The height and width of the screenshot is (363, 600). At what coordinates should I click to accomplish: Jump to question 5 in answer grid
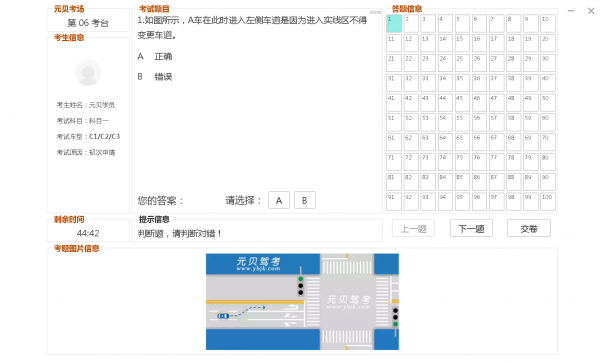pyautogui.click(x=462, y=23)
